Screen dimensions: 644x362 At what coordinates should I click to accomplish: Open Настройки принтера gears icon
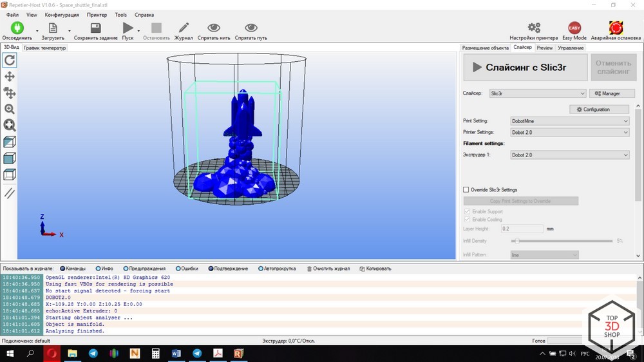point(534,28)
